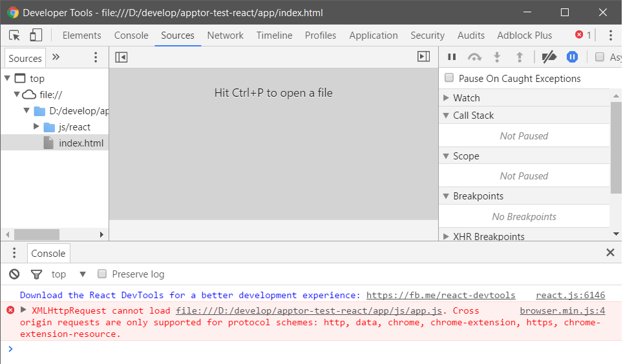
Task: Switch to the Console tab in top bar
Action: (x=131, y=35)
